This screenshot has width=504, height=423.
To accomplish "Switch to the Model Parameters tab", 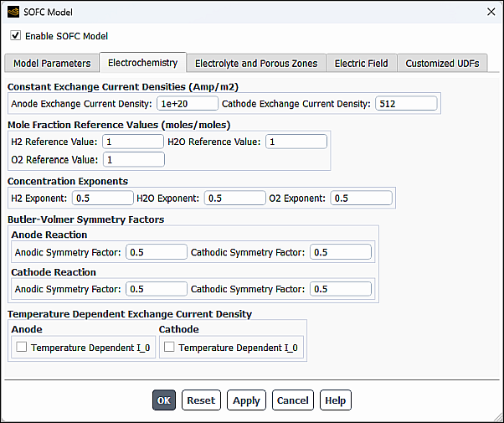I will [52, 63].
